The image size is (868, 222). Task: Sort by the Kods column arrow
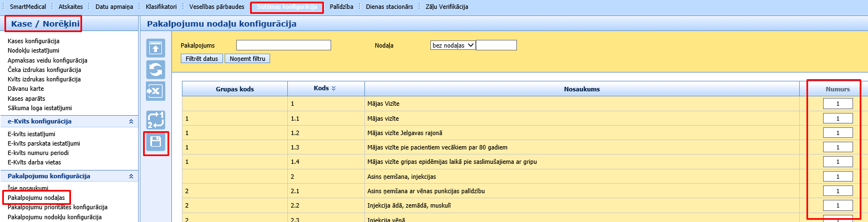(333, 89)
